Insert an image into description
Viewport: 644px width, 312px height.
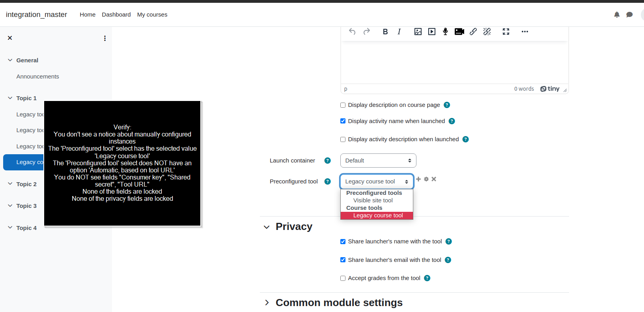[x=418, y=32]
